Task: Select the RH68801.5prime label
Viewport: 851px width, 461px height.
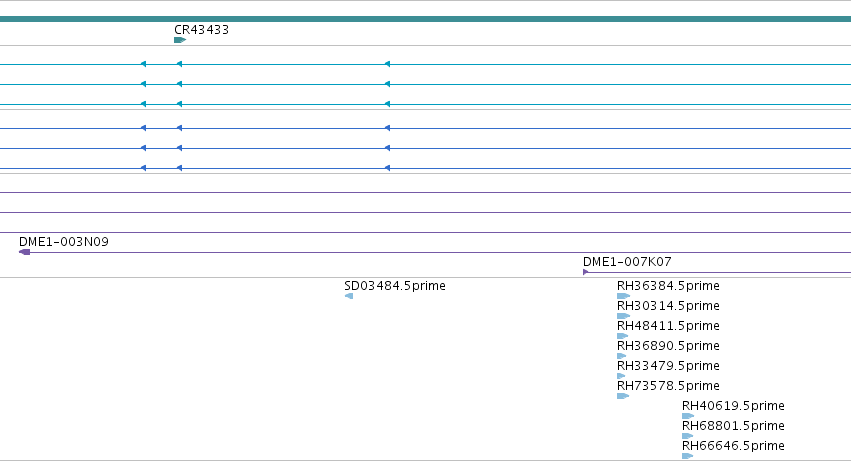Action: point(733,426)
